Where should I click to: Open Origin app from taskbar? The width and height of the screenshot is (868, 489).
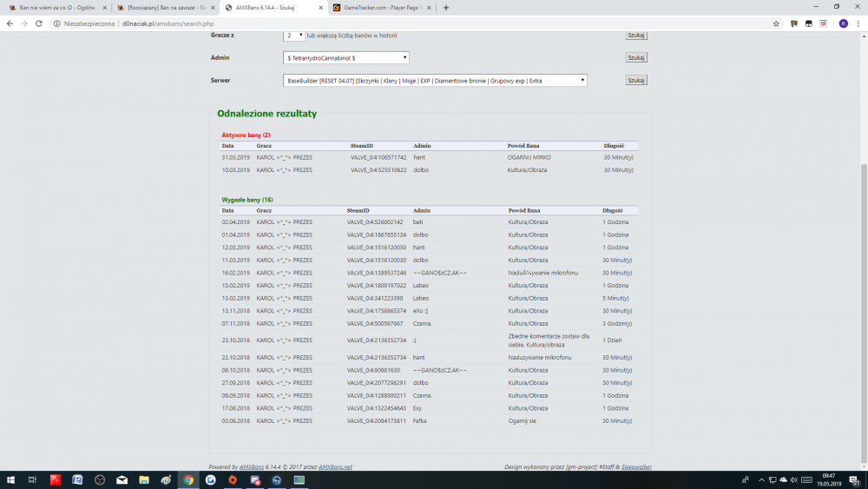coord(233,480)
